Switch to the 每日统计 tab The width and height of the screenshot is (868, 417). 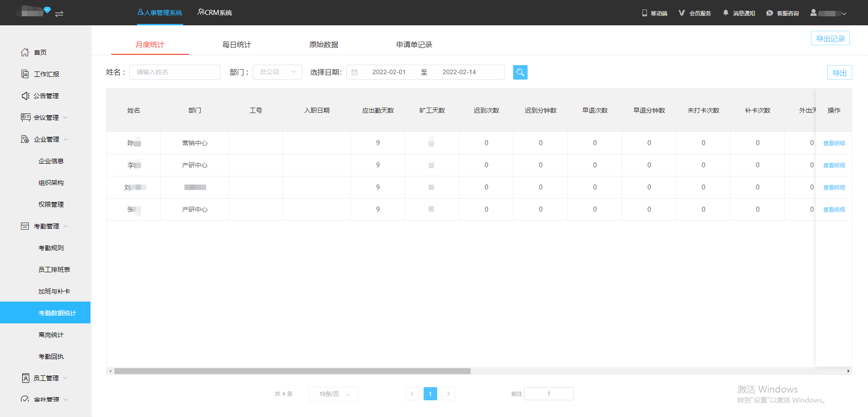[236, 45]
